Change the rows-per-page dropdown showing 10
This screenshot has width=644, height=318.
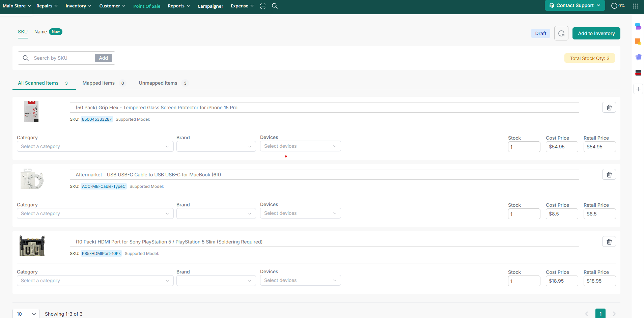tap(26, 314)
